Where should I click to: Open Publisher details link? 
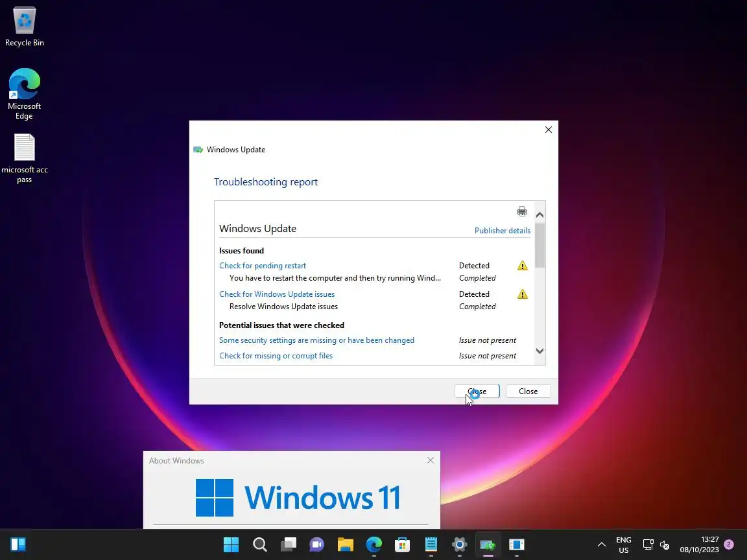coord(502,231)
